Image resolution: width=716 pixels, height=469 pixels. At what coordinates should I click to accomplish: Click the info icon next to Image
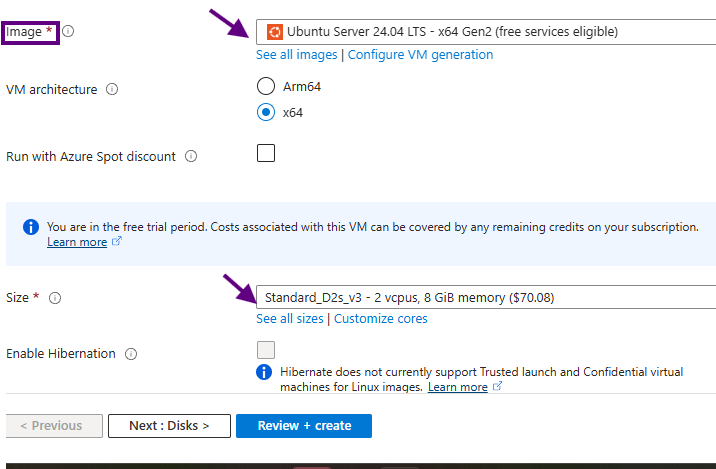[x=68, y=31]
